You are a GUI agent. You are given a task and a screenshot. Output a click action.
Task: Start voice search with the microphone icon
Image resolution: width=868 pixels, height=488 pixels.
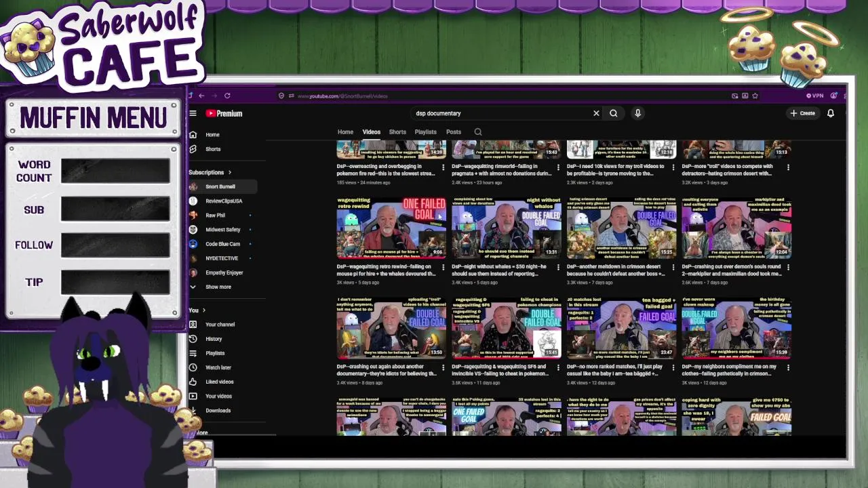click(637, 113)
